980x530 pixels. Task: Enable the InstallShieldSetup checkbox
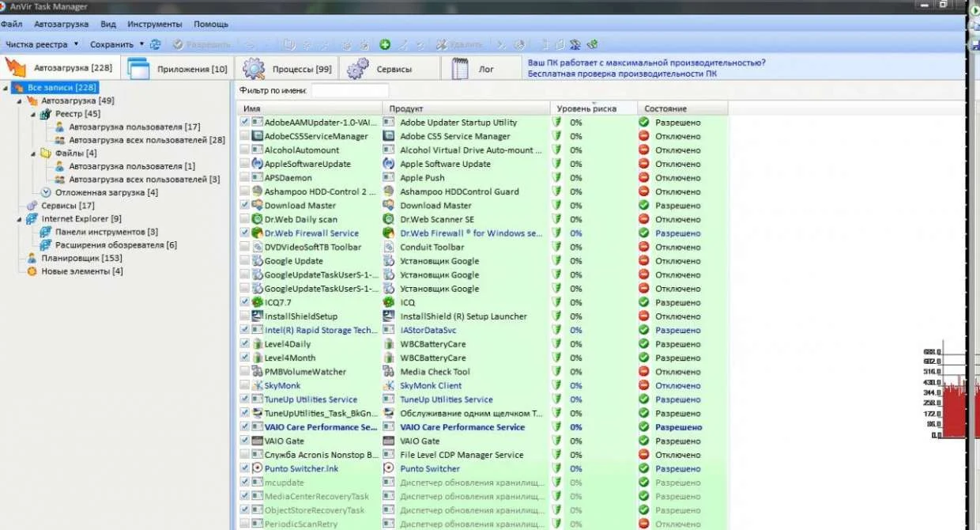coord(245,316)
